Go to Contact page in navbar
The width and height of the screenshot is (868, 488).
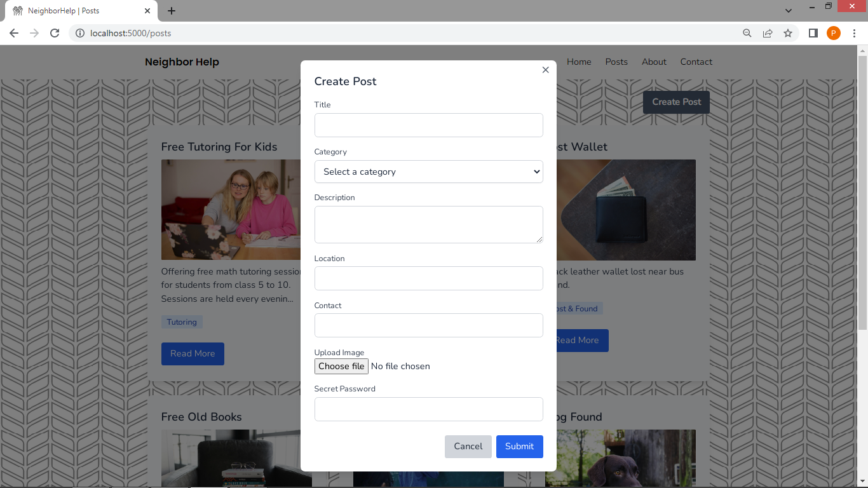pos(696,62)
